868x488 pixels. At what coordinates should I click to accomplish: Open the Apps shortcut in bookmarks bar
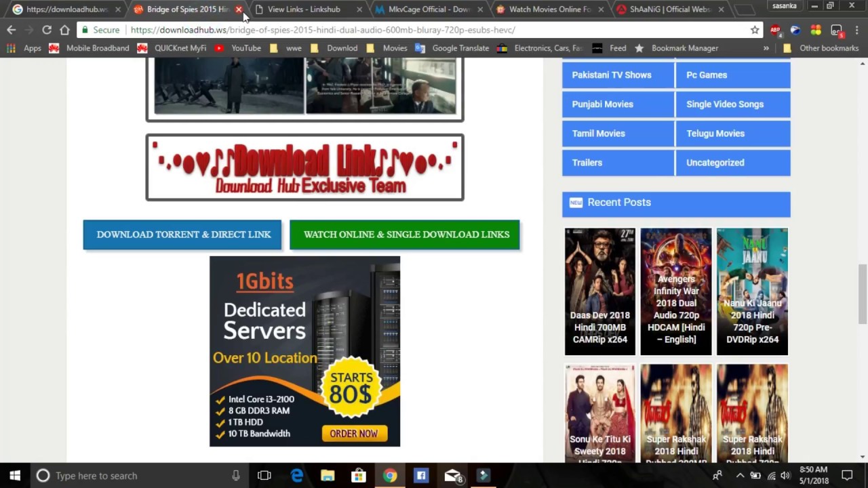click(x=24, y=48)
